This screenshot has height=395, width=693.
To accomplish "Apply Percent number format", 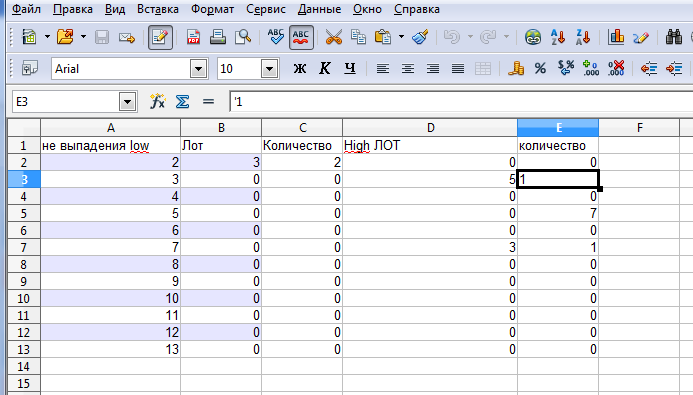I will [540, 68].
